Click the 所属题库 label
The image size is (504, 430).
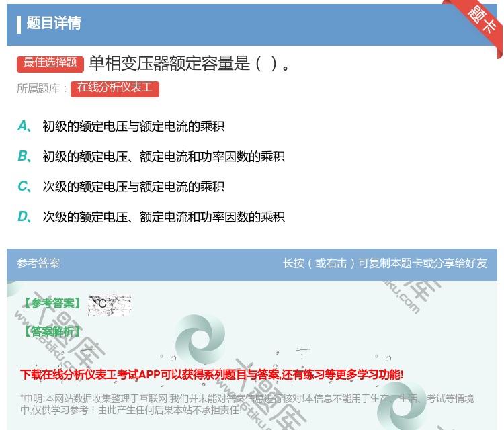(x=42, y=89)
